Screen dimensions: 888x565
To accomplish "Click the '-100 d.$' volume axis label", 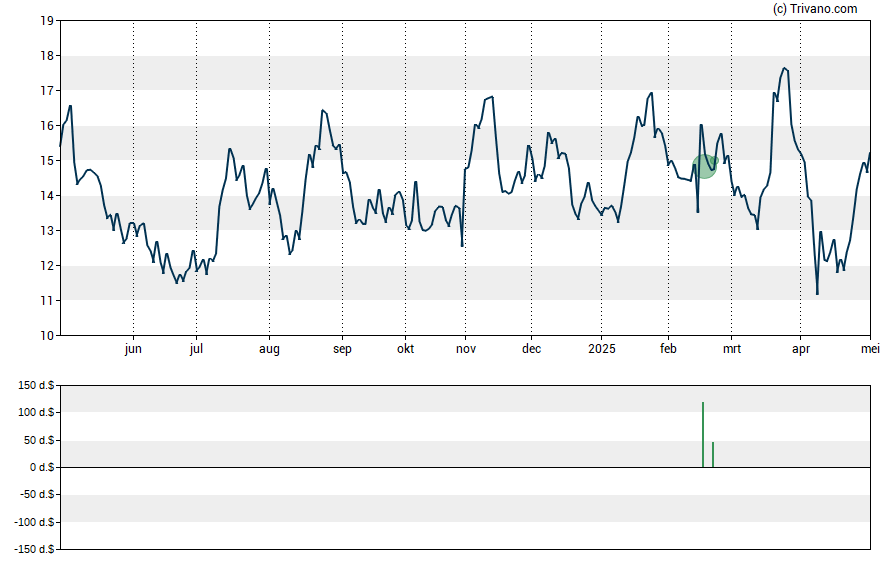I will [35, 522].
